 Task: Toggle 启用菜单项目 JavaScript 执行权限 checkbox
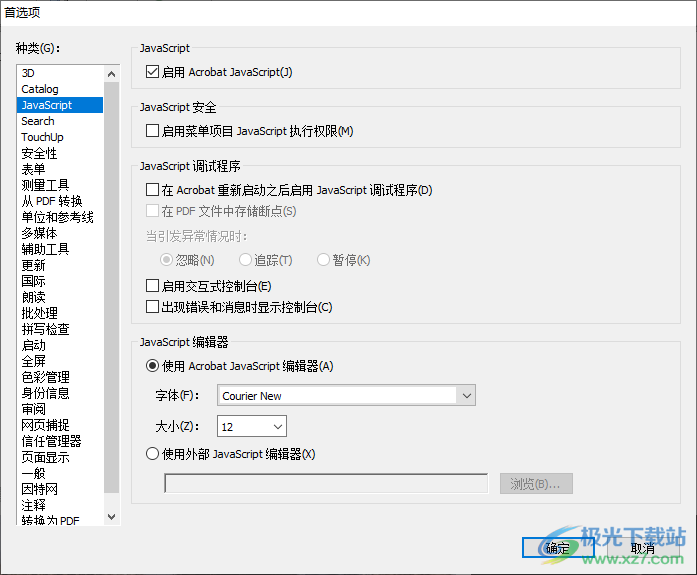coord(153,131)
